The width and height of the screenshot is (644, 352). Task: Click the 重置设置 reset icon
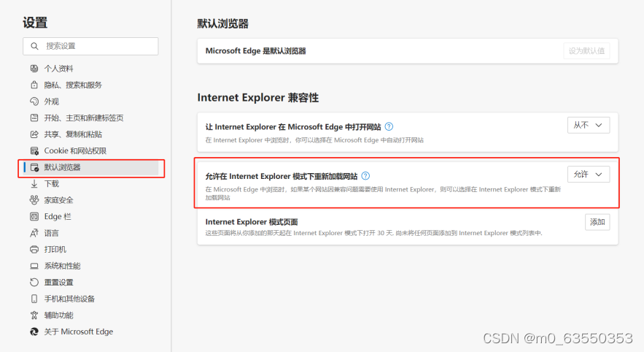click(34, 282)
